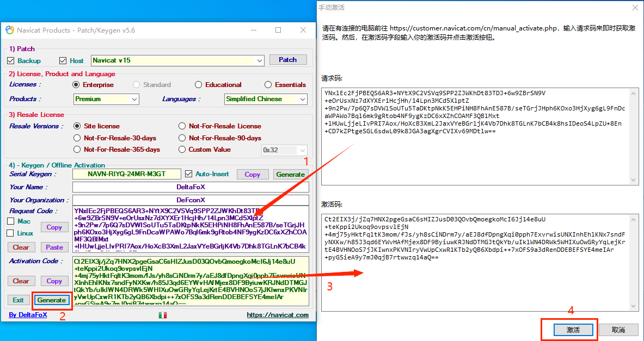Click the Patch button
This screenshot has height=341, width=644.
288,59
